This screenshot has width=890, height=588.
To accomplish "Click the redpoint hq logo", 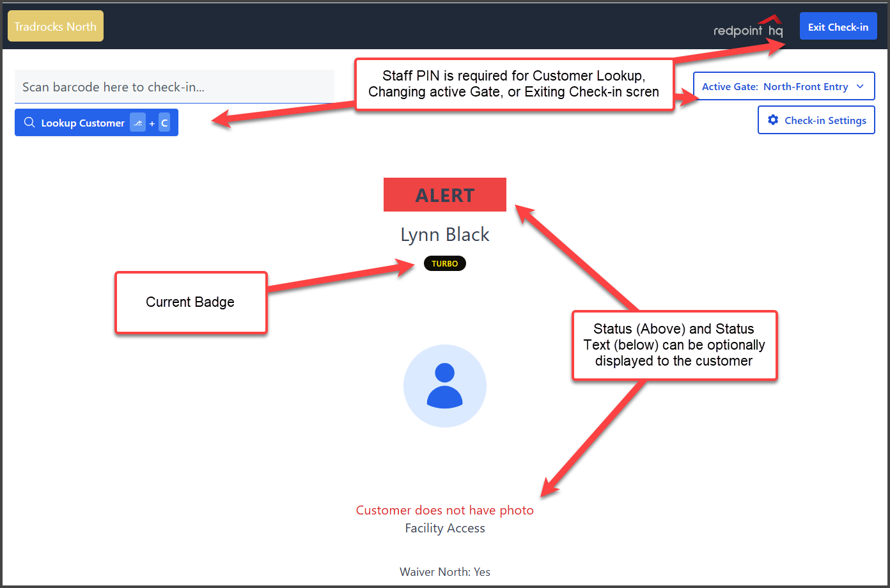I will [747, 28].
